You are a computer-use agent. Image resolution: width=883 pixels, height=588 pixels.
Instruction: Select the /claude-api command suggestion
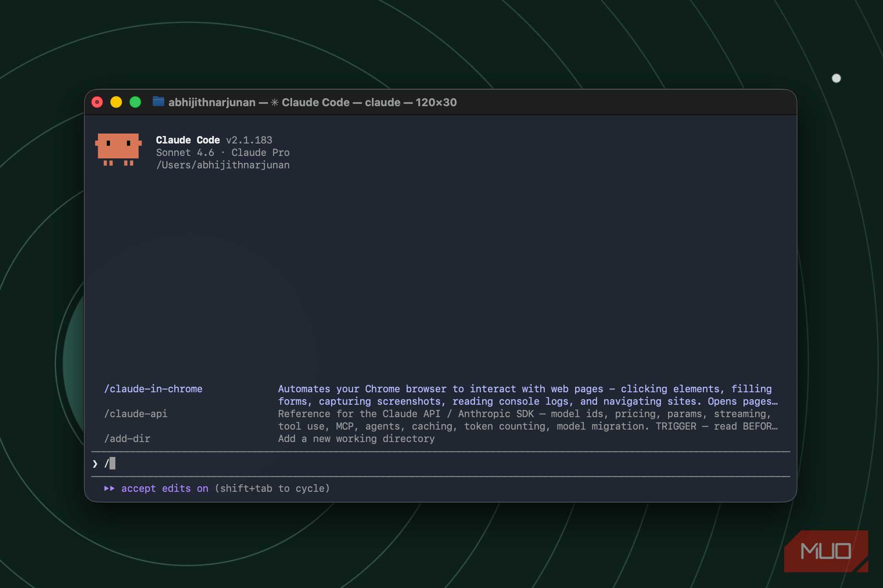pos(136,414)
